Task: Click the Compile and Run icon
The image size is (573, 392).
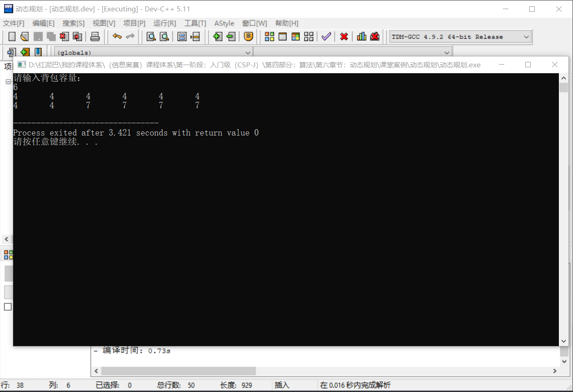Action: [x=296, y=37]
